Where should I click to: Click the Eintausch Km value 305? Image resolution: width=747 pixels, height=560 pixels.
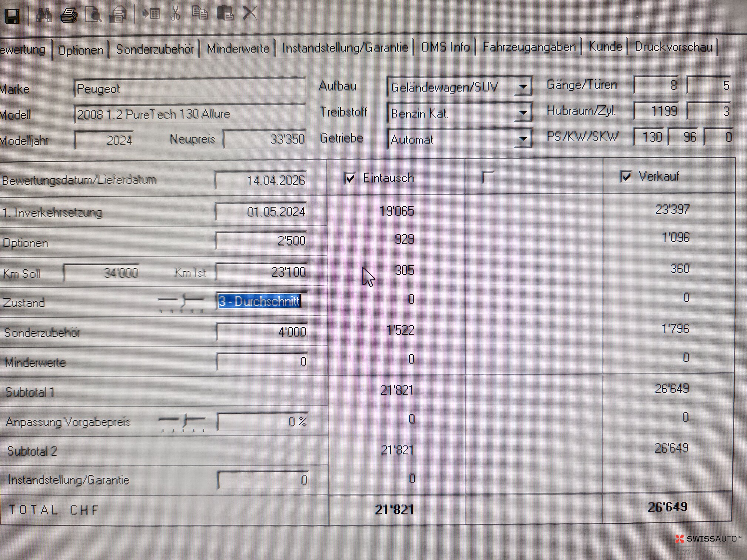[404, 270]
